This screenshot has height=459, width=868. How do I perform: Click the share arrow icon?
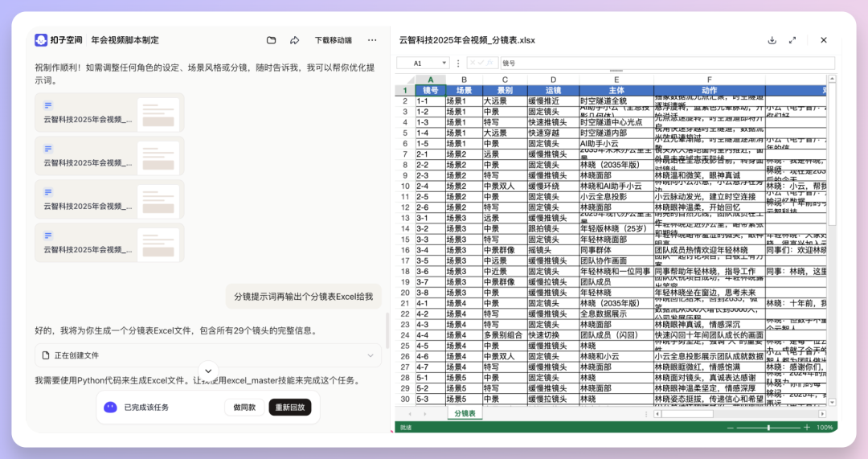point(294,40)
